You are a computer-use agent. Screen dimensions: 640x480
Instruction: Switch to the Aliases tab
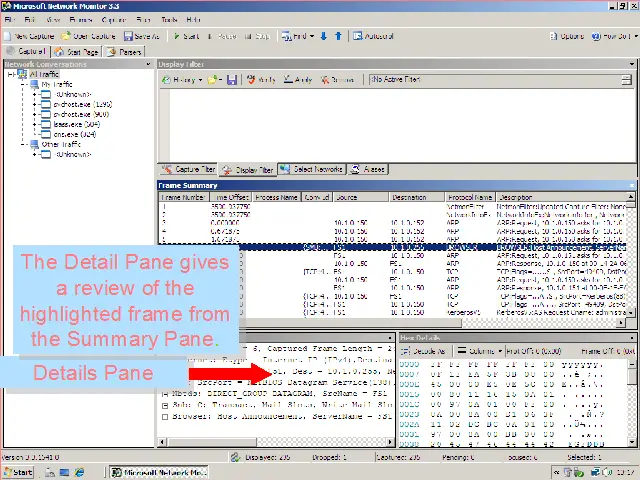click(368, 169)
